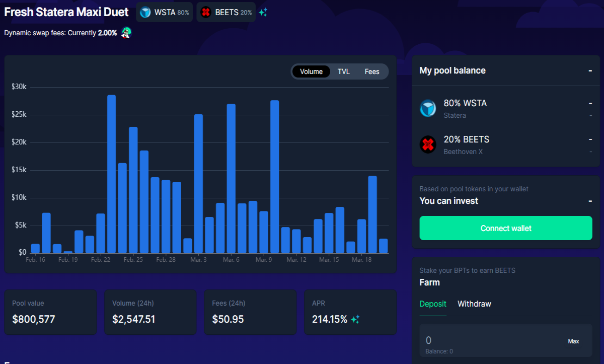Click the Pool value stat card
The height and width of the screenshot is (364, 604).
pyautogui.click(x=50, y=312)
